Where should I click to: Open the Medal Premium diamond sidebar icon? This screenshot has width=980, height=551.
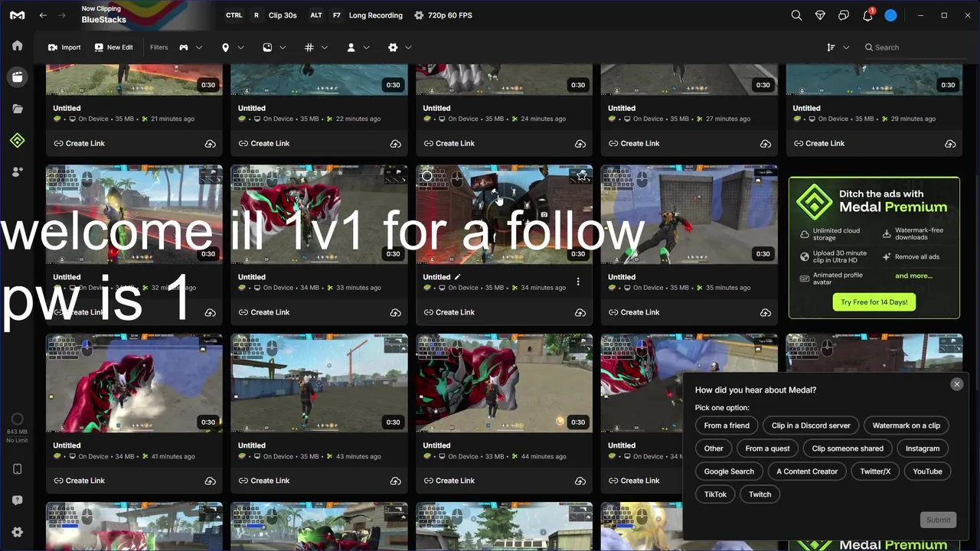(17, 140)
